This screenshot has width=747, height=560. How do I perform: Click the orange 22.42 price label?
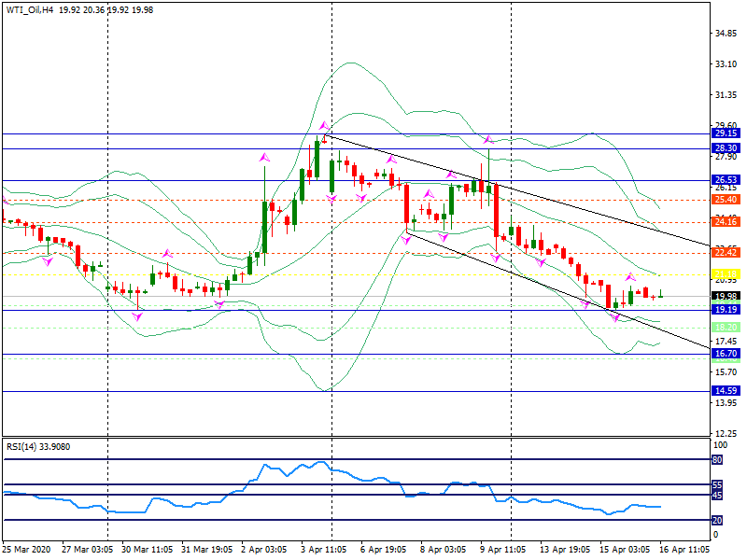tap(726, 253)
